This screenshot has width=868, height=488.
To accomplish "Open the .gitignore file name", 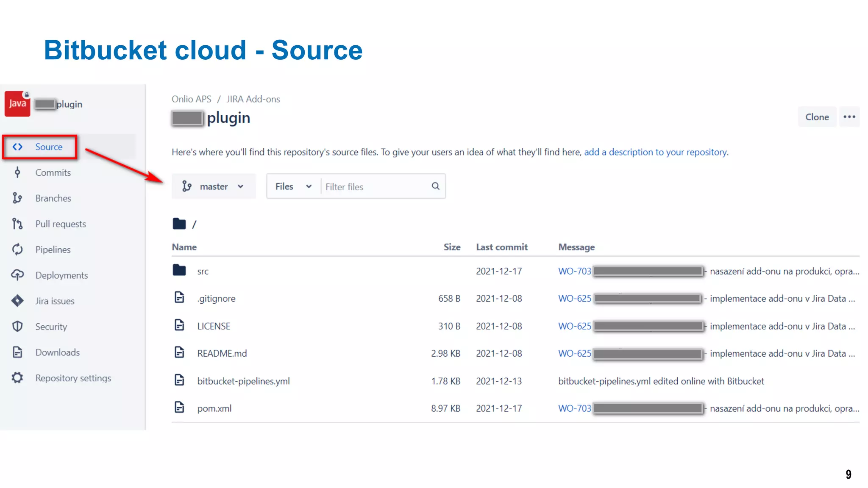I will [x=216, y=299].
